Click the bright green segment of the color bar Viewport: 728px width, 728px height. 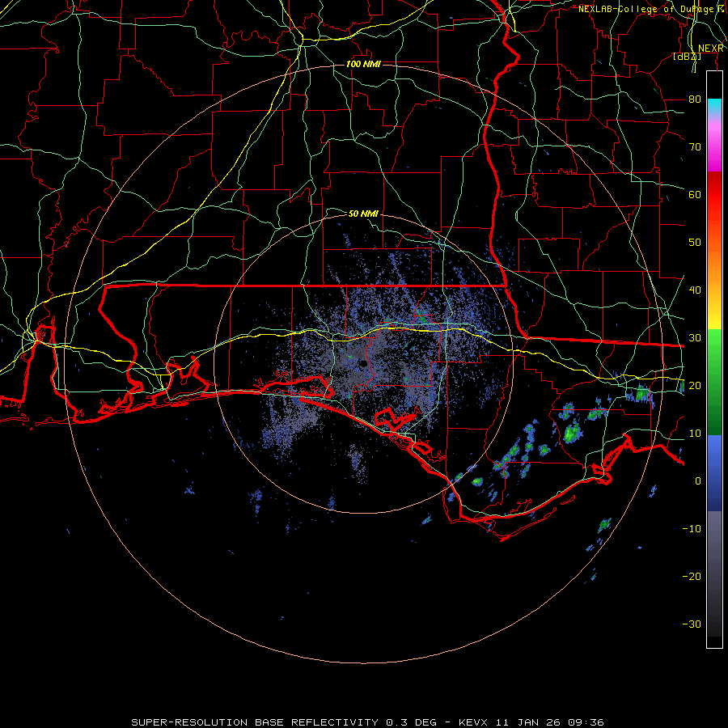click(x=714, y=344)
